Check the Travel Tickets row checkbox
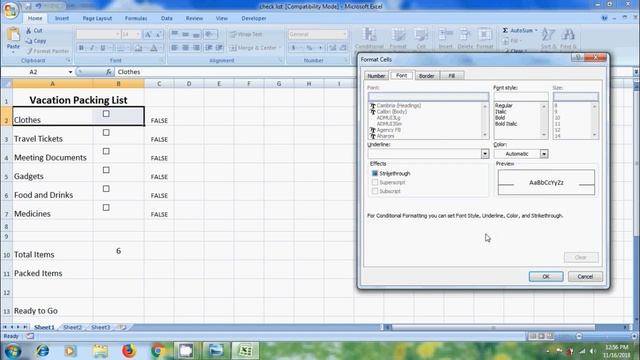 click(106, 133)
